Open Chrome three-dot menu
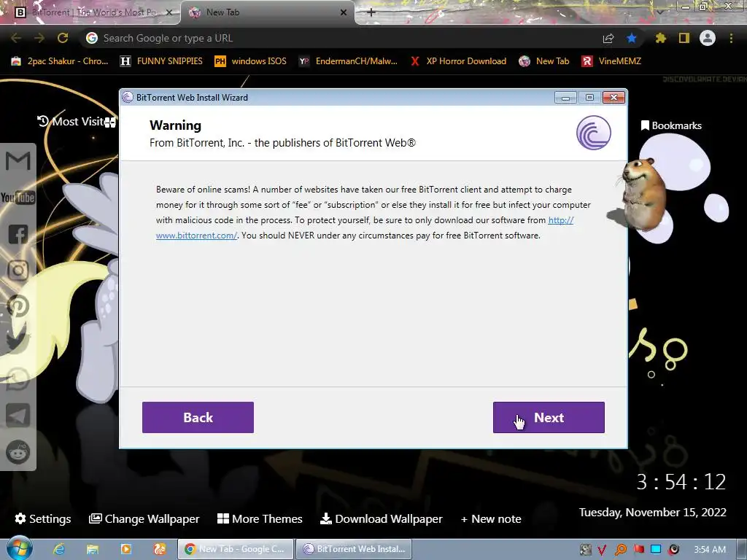The width and height of the screenshot is (747, 560). 731,38
